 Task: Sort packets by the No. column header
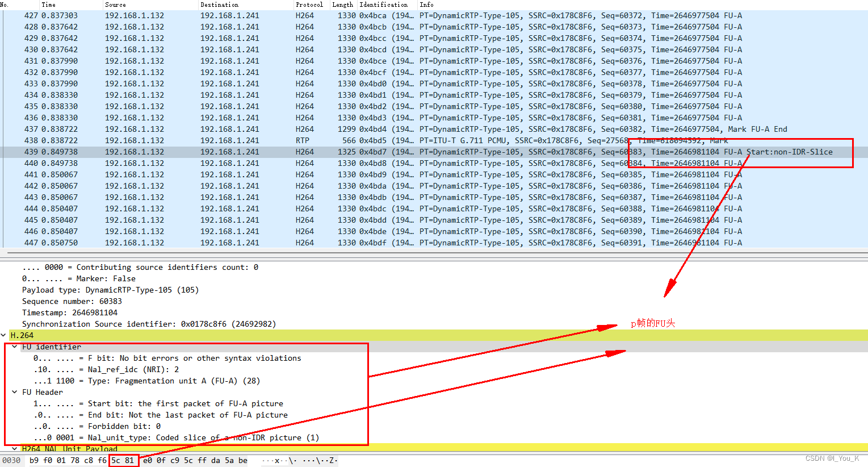click(5, 5)
